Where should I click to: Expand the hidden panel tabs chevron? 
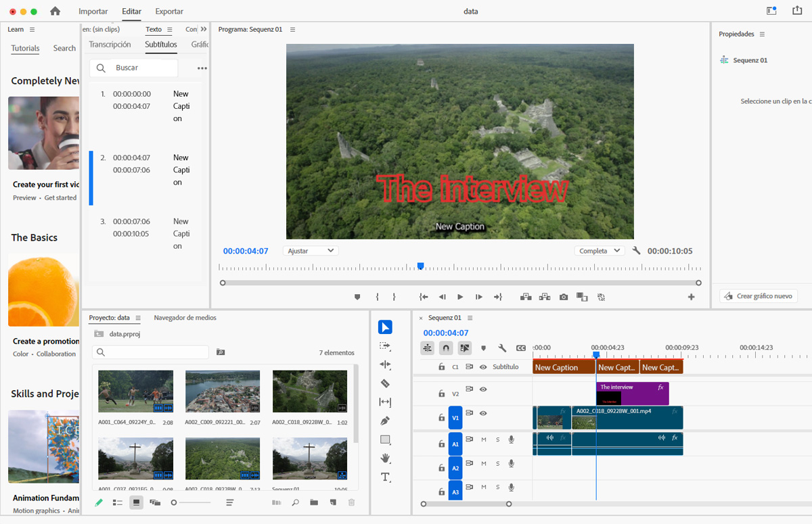click(x=204, y=29)
